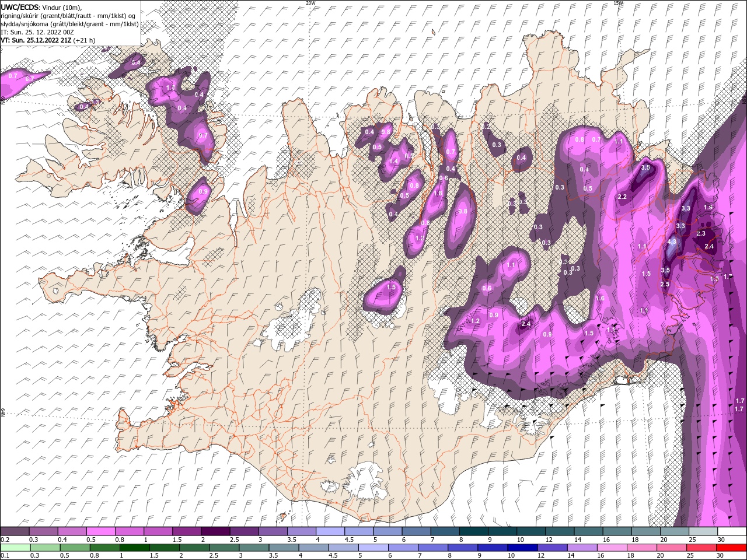Select the 'Vindur (10m)' label in the header
The image size is (747, 560).
(62, 7)
